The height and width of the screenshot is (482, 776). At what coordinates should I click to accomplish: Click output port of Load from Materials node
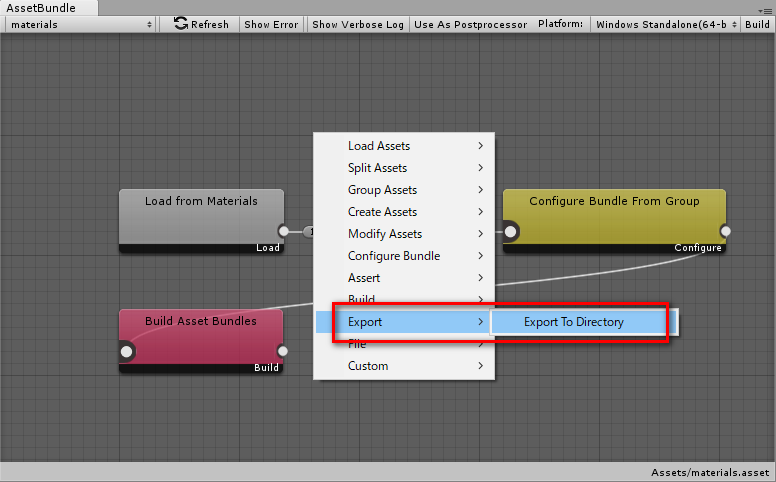284,231
